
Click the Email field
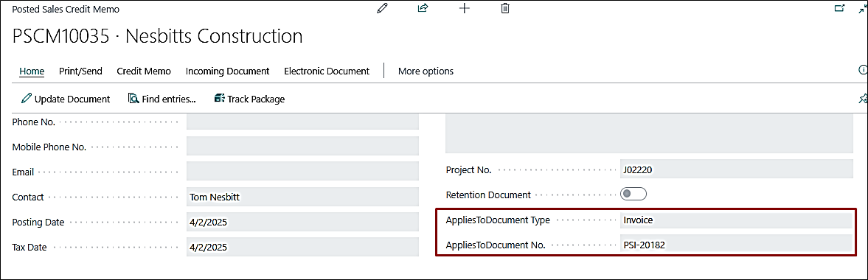303,172
